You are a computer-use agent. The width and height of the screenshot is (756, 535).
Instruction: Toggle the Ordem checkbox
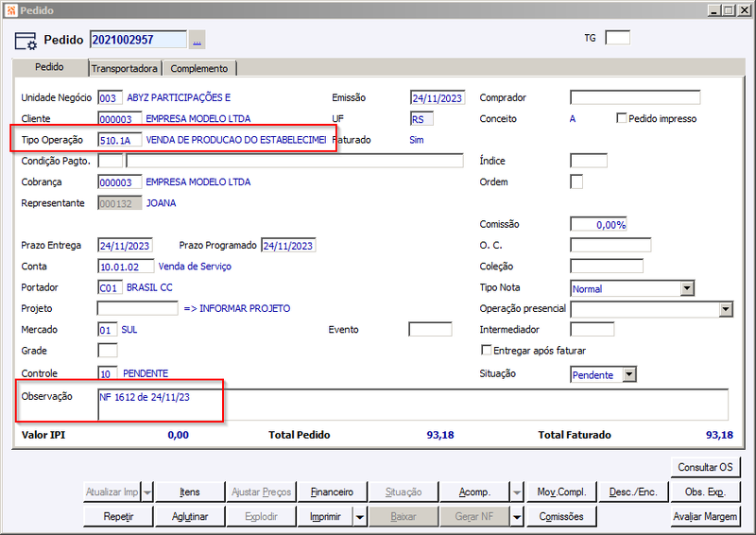point(576,181)
